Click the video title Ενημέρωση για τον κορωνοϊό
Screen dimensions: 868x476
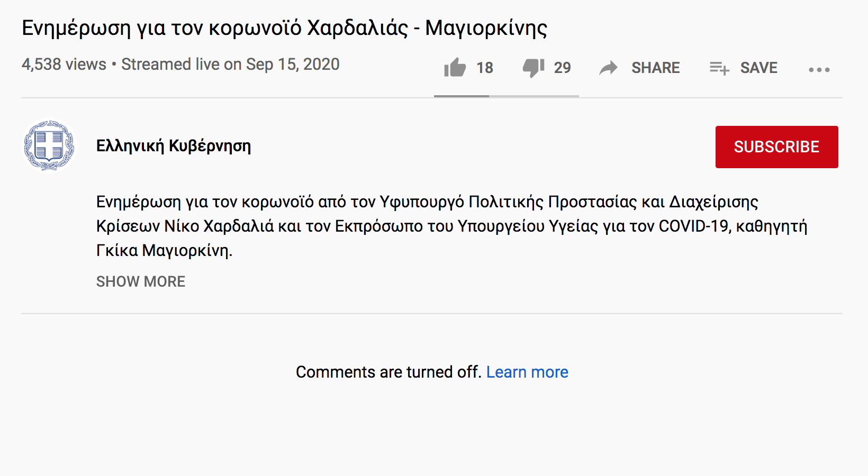coord(284,28)
